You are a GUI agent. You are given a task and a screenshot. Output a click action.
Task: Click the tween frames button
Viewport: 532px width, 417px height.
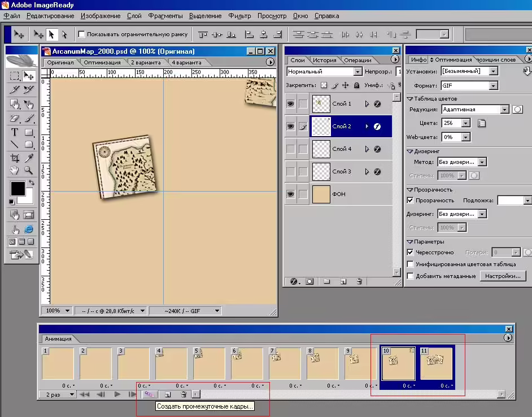149,394
